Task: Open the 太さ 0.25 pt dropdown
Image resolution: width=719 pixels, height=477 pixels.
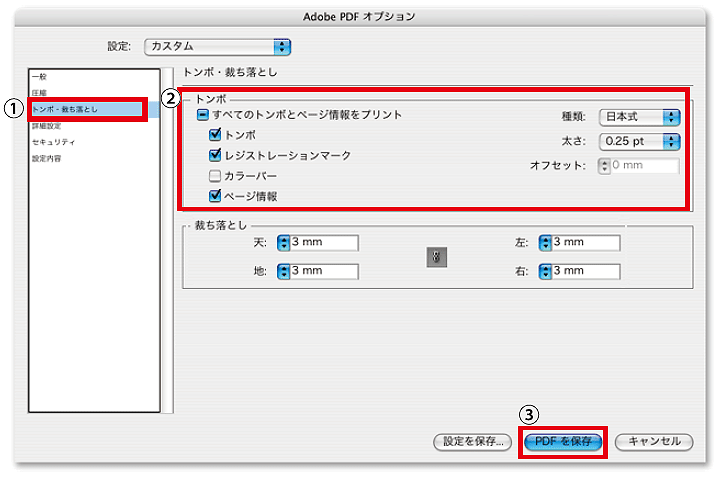Action: pos(639,142)
